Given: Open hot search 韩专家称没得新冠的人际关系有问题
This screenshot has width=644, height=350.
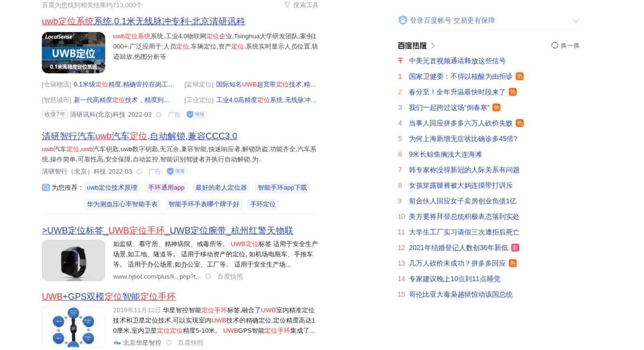Looking at the screenshot, I should point(464,170).
